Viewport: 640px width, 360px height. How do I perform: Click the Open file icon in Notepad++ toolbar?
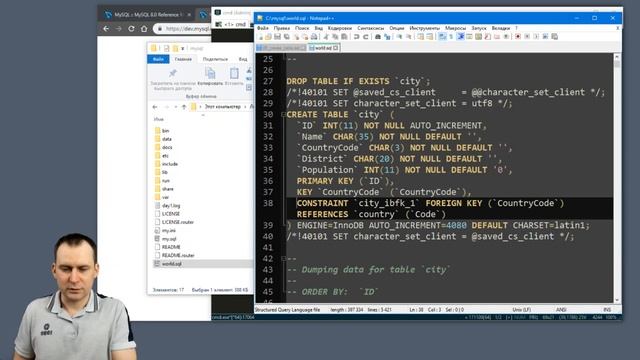coord(268,37)
